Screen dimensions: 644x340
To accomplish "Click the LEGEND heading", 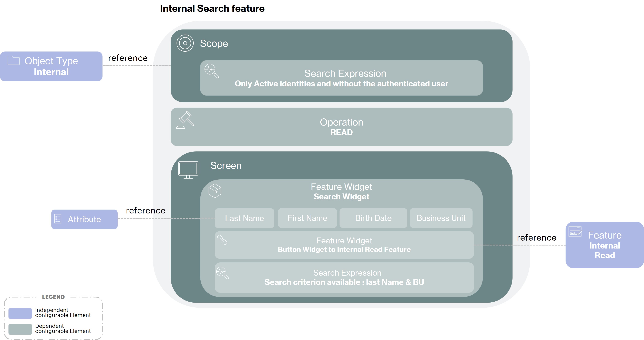I will pos(53,297).
